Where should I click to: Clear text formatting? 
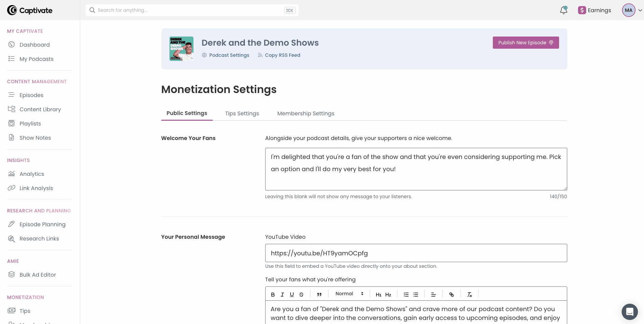coord(469,295)
